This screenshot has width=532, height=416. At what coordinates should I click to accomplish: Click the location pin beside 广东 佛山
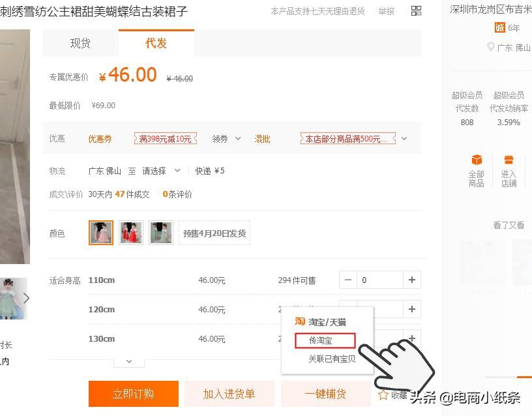click(x=490, y=47)
